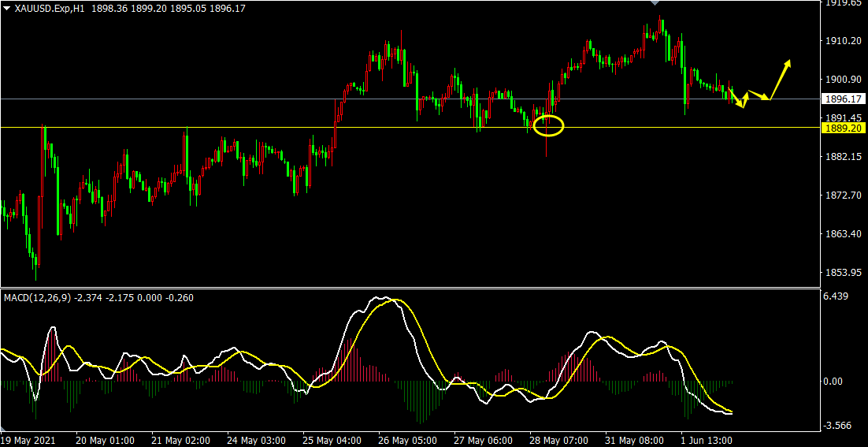Image resolution: width=868 pixels, height=447 pixels.
Task: Click the triangle arrow beside XAUUSD.Exp,H1 title
Action: pyautogui.click(x=6, y=8)
